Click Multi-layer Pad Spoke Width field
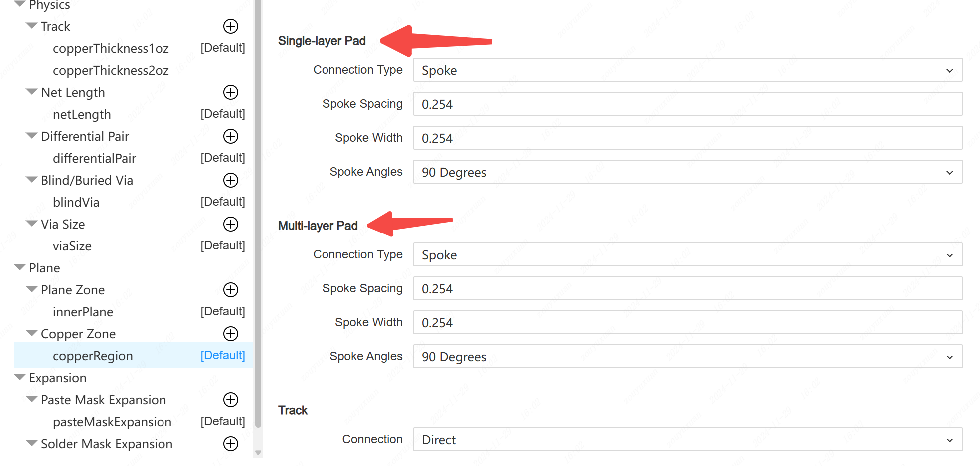 pos(687,323)
